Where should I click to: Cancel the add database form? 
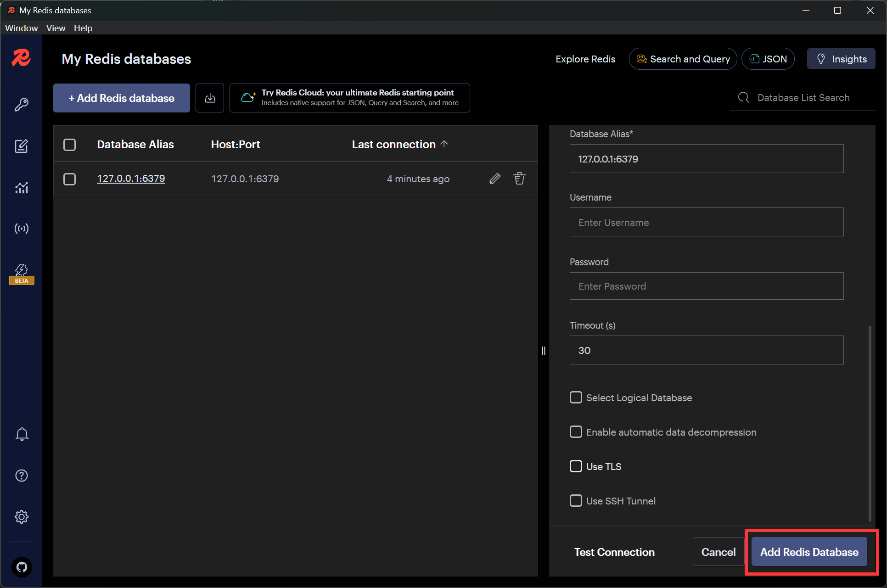click(718, 552)
